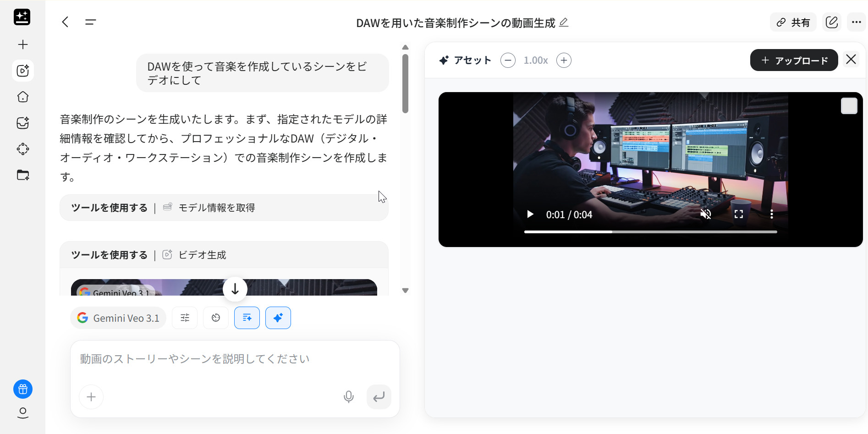
Task: Click the edit title pencil icon
Action: 564,22
